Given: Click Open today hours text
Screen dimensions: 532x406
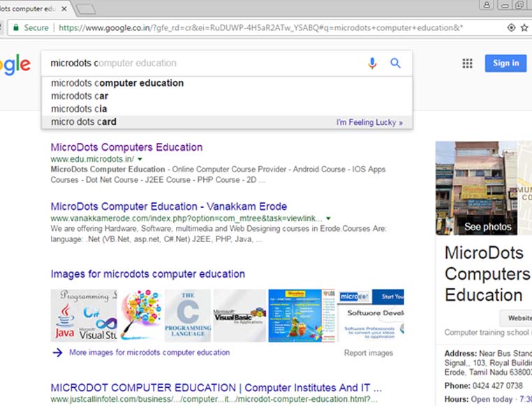Looking at the screenshot, I should pyautogui.click(x=492, y=399).
